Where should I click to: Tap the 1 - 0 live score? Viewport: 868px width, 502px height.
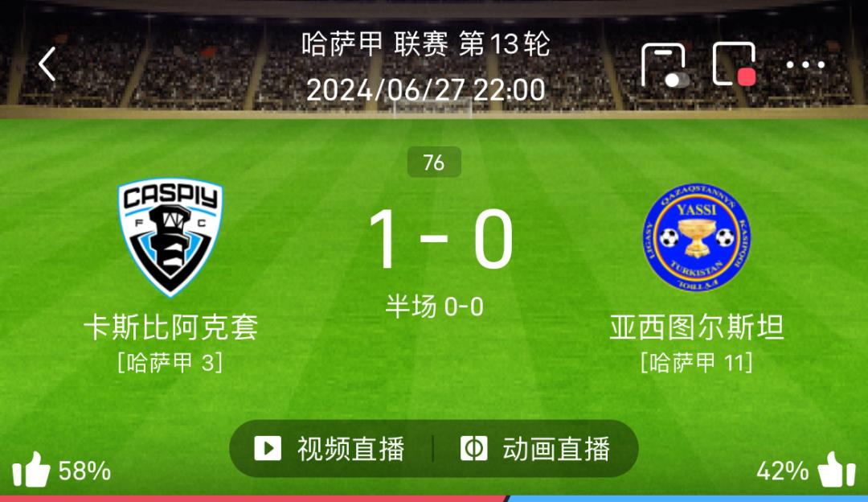[441, 239]
